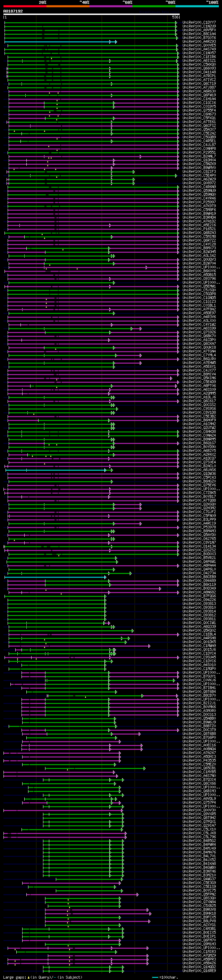Open hit UniRef100_A4RZ93

[199, 41]
